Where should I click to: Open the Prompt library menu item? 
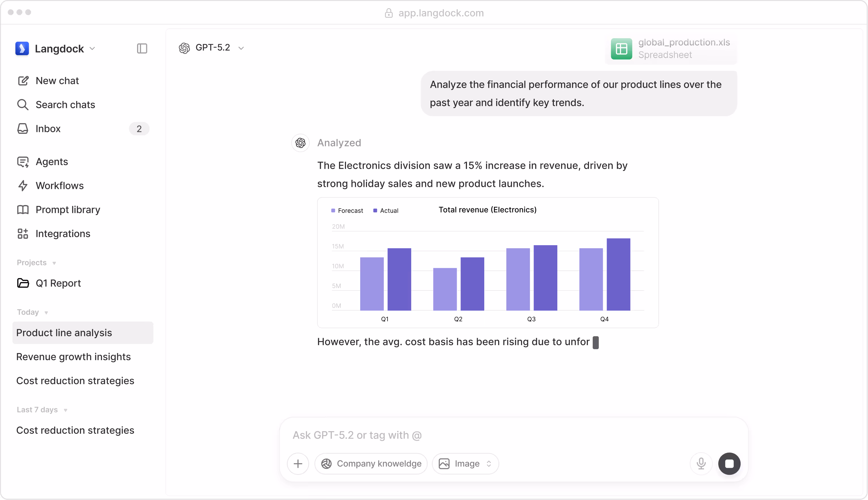click(x=68, y=210)
